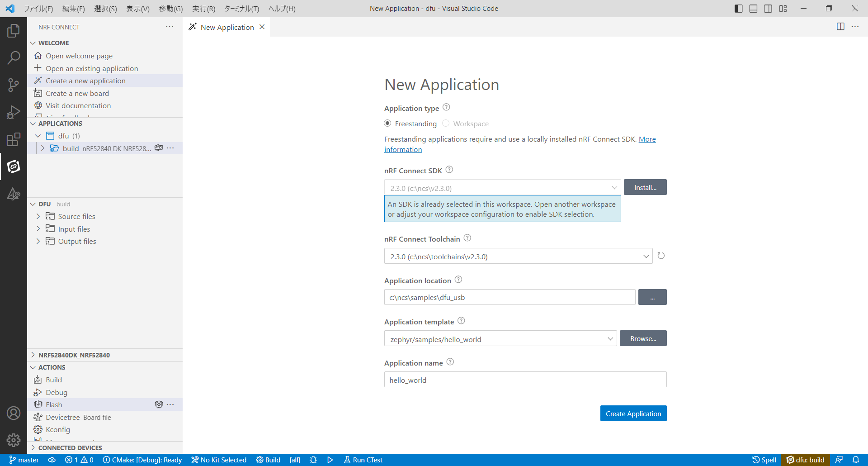
Task: Open the nRF Connect Toolchain dropdown
Action: [x=518, y=256]
